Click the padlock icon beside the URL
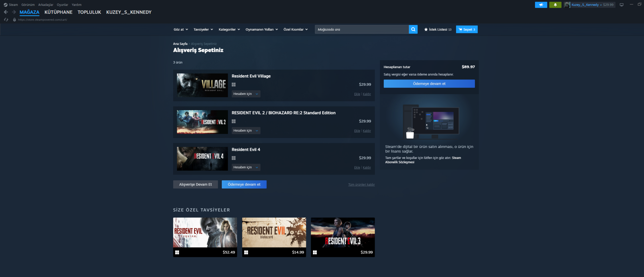This screenshot has width=644, height=277. coord(14,20)
